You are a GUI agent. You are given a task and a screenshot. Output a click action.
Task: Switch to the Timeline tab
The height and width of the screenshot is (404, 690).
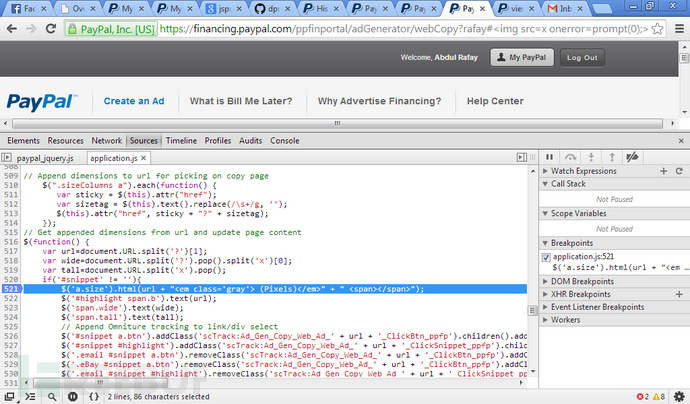181,141
